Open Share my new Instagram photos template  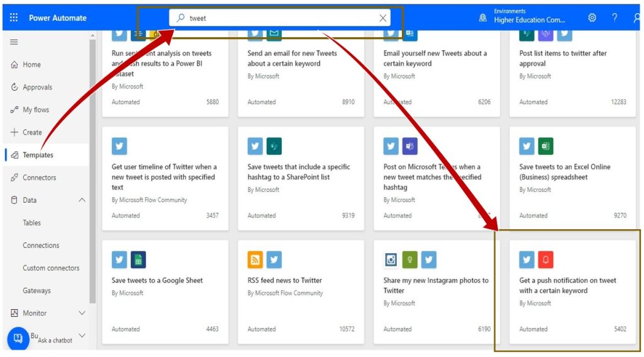[437, 292]
